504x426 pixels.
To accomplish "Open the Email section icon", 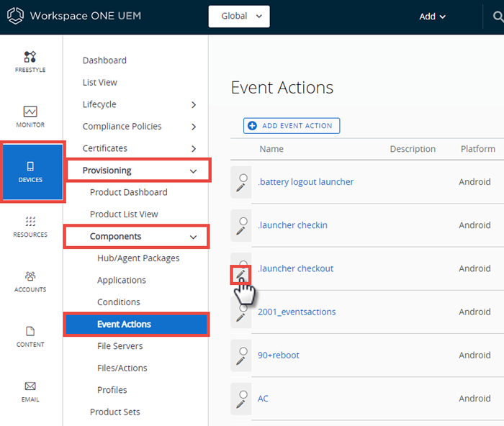I will (30, 386).
